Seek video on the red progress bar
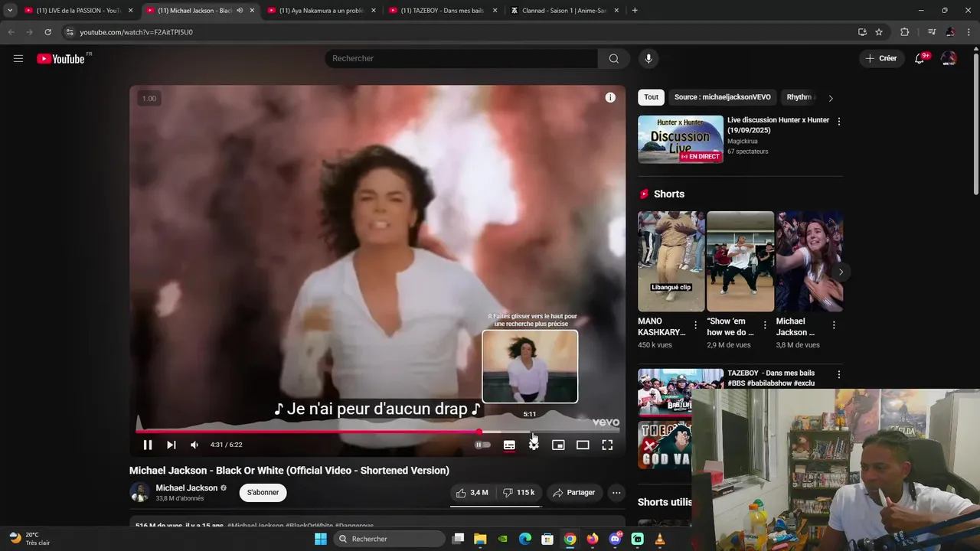The image size is (980, 551). pyautogui.click(x=308, y=432)
